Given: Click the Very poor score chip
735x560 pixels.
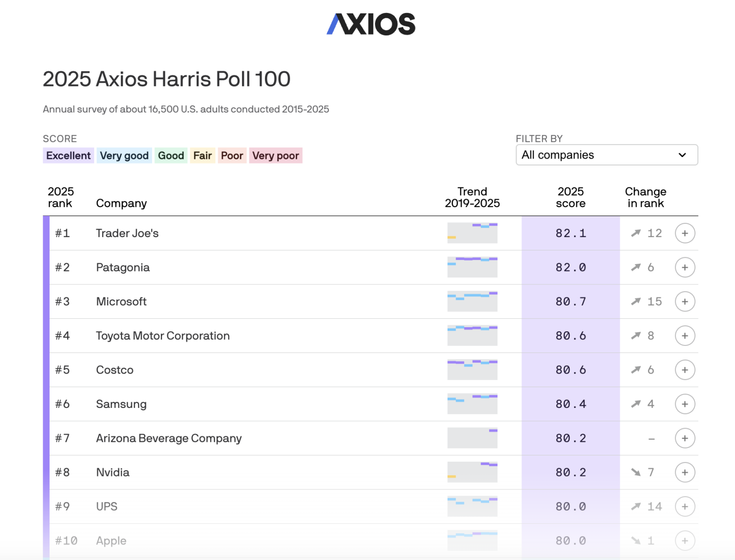Looking at the screenshot, I should (x=276, y=156).
